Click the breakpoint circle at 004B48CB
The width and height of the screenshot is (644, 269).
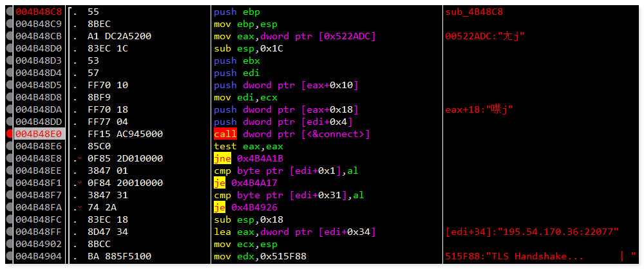(x=8, y=36)
